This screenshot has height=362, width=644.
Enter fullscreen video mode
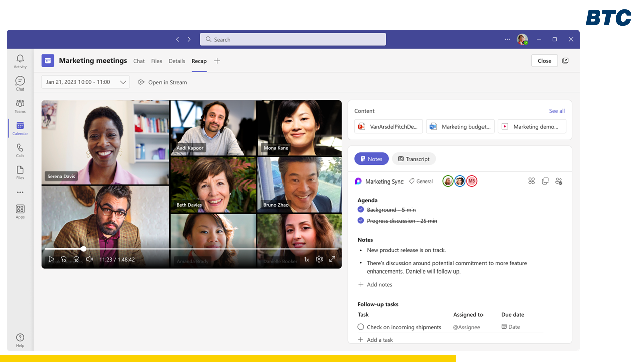click(x=332, y=259)
